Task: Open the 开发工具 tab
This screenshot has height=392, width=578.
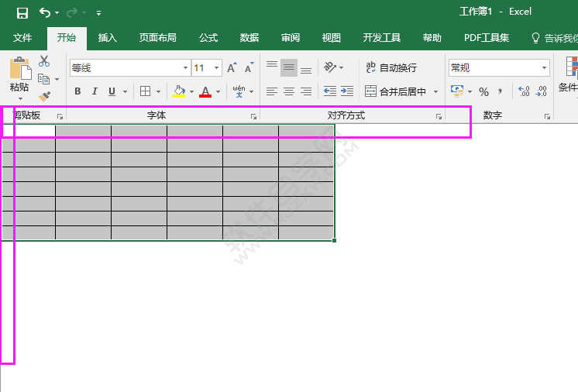Action: coord(381,38)
